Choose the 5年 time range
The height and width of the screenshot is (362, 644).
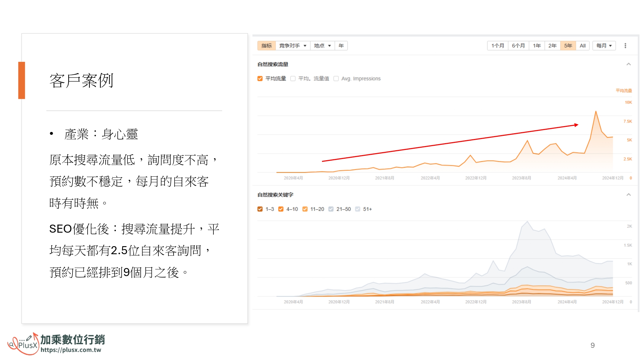coord(568,46)
